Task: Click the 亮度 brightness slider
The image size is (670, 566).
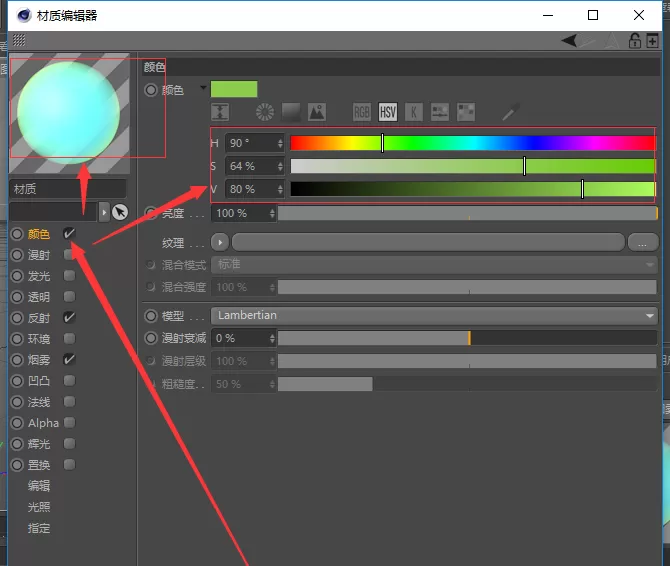Action: (x=468, y=213)
